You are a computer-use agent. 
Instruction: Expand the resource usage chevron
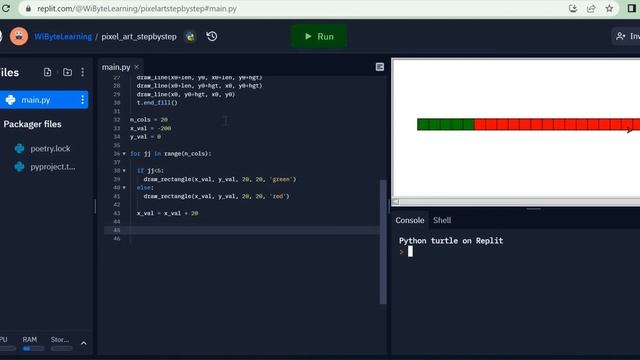(x=84, y=344)
